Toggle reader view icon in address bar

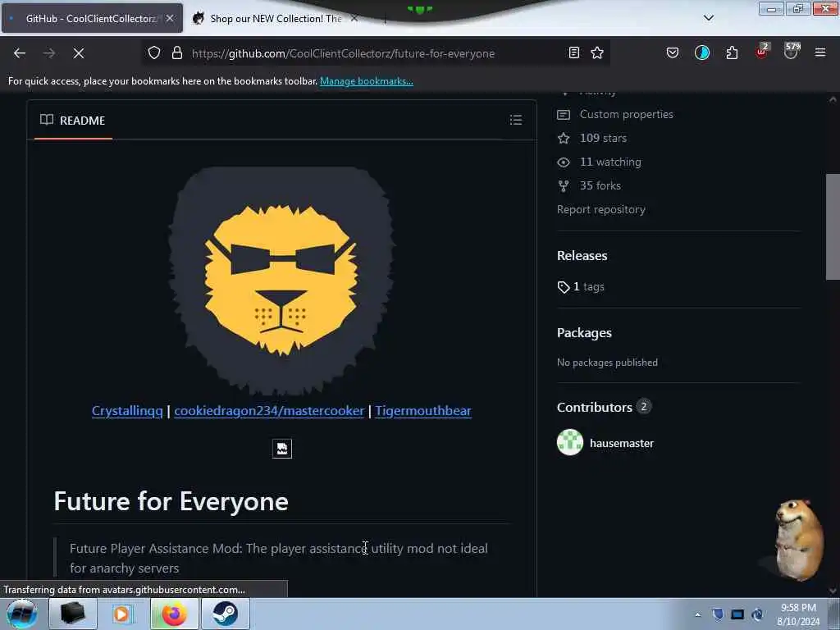point(573,52)
